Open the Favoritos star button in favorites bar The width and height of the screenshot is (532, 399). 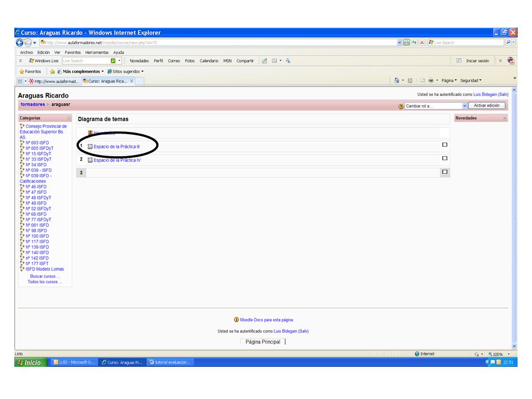tap(30, 71)
